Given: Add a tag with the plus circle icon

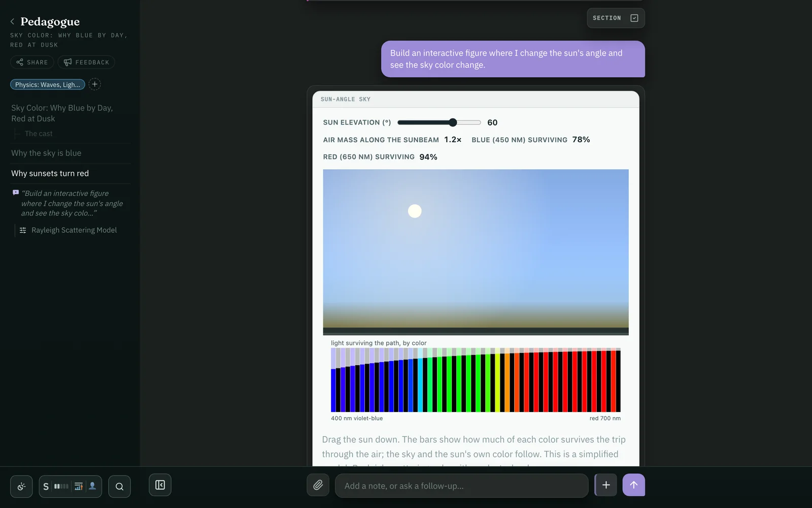Looking at the screenshot, I should [x=94, y=84].
